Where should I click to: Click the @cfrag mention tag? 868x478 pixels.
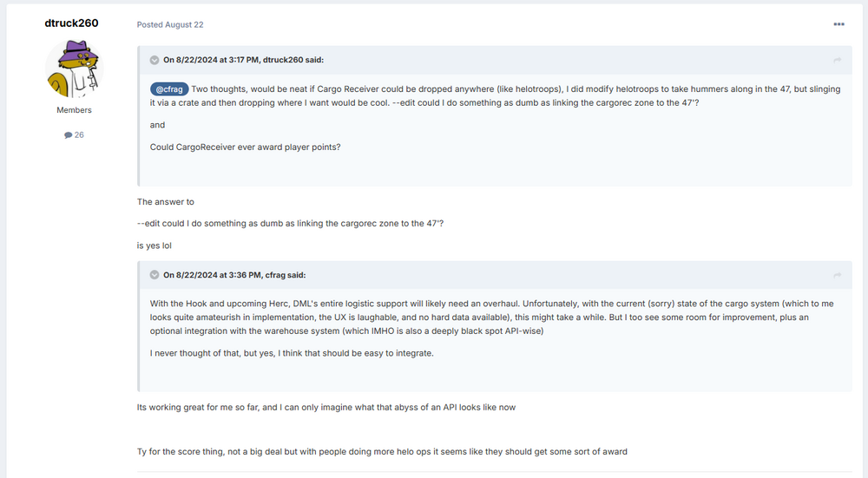169,89
